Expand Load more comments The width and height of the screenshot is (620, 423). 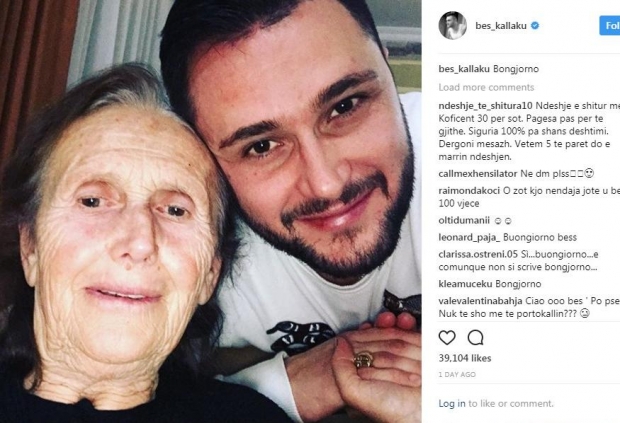click(486, 87)
